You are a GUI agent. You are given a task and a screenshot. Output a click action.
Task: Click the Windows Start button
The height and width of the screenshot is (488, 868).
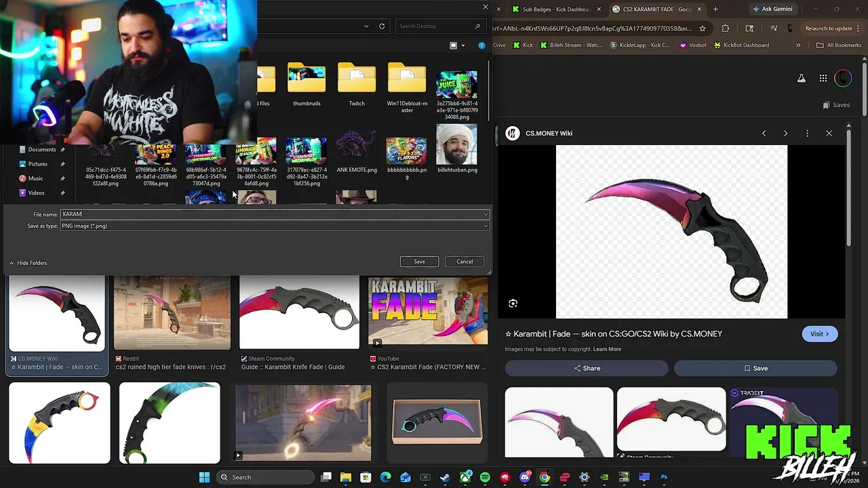click(204, 477)
